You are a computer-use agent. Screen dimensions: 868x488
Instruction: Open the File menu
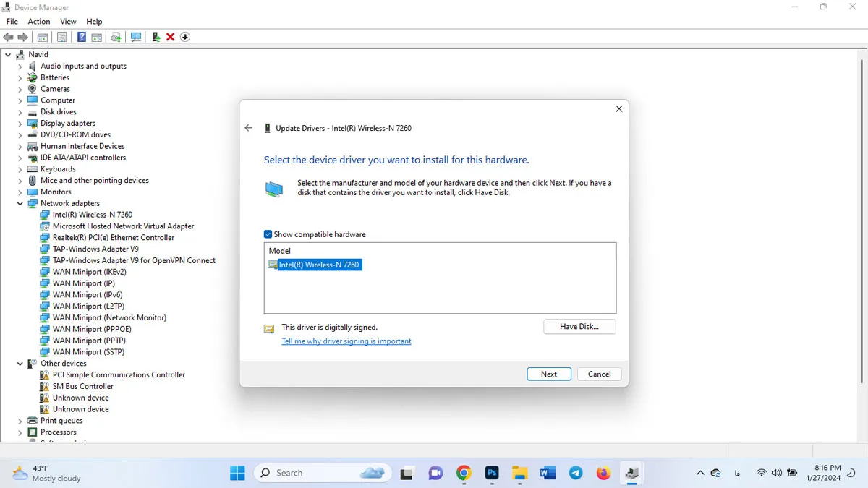click(x=12, y=22)
